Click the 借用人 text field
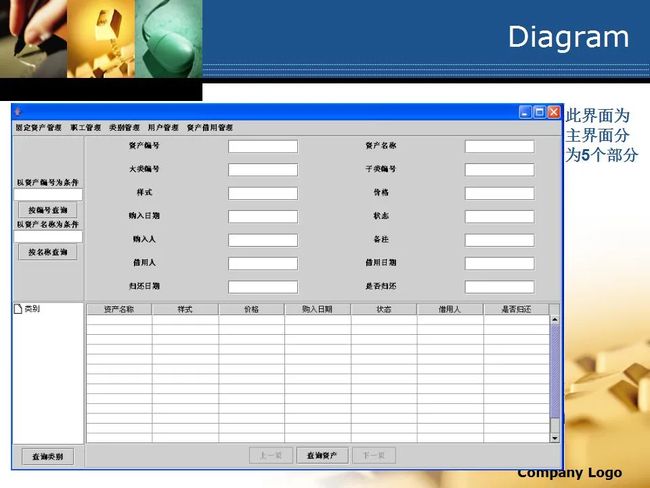 coord(263,263)
